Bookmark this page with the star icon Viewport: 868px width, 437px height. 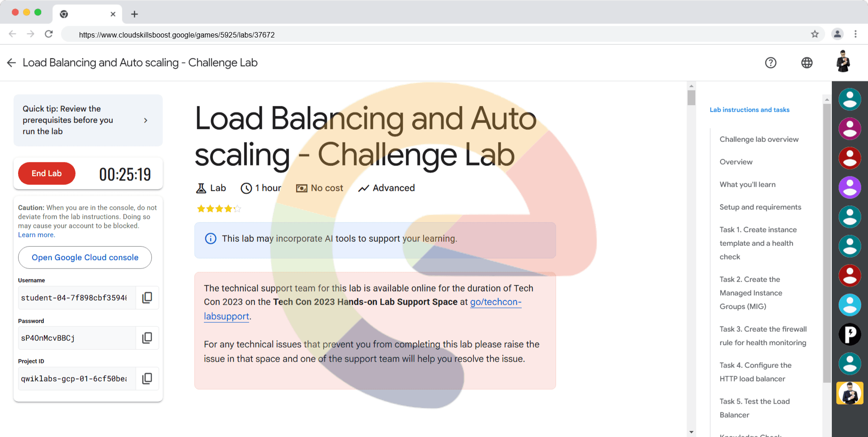[815, 34]
